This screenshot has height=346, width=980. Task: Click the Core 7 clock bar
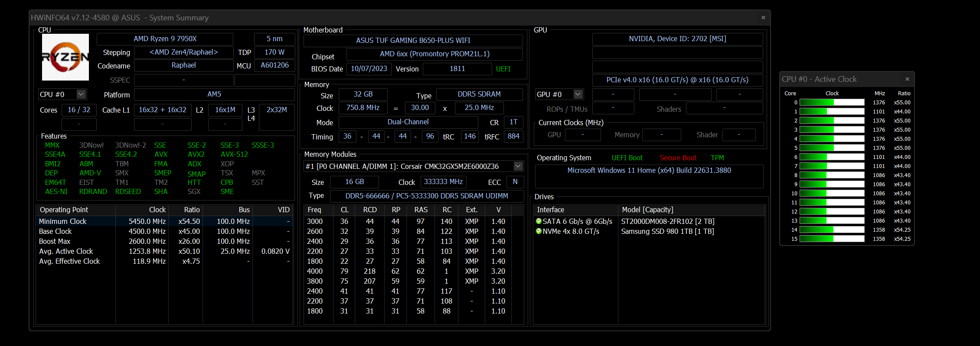(832, 166)
